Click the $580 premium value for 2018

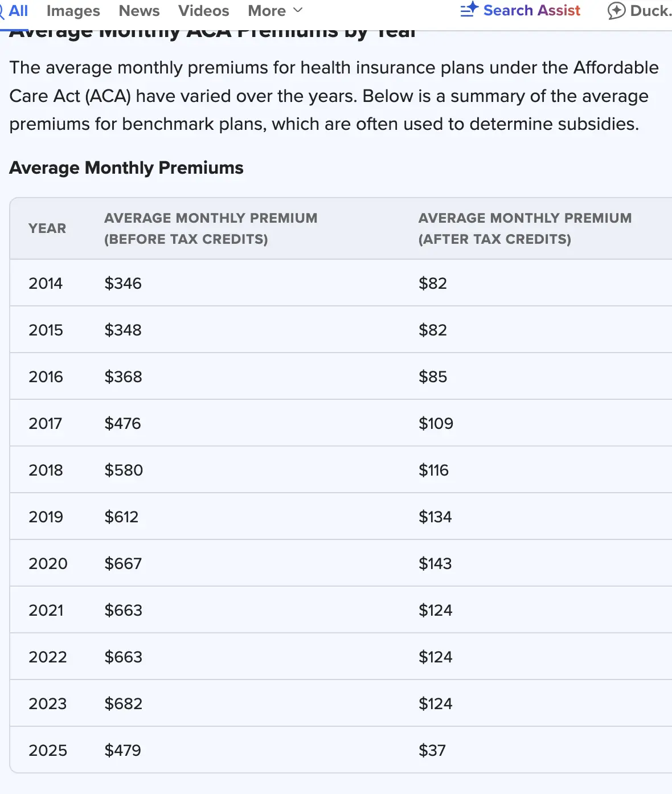tap(124, 470)
